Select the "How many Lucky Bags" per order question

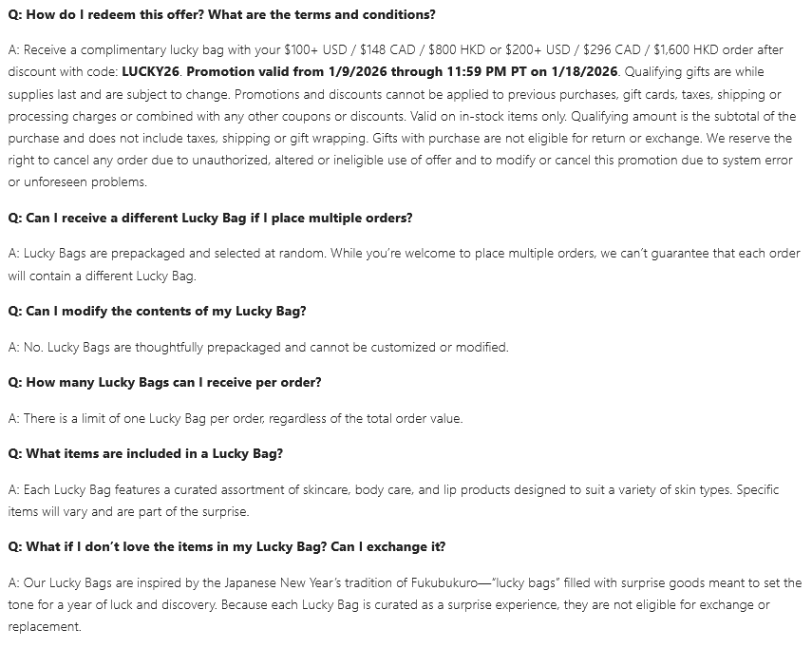coord(164,382)
